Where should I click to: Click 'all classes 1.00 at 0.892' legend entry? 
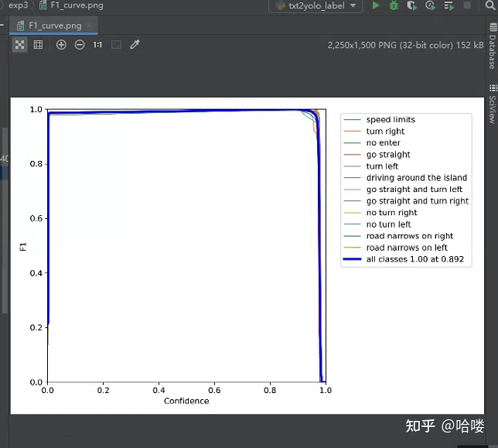pyautogui.click(x=404, y=259)
